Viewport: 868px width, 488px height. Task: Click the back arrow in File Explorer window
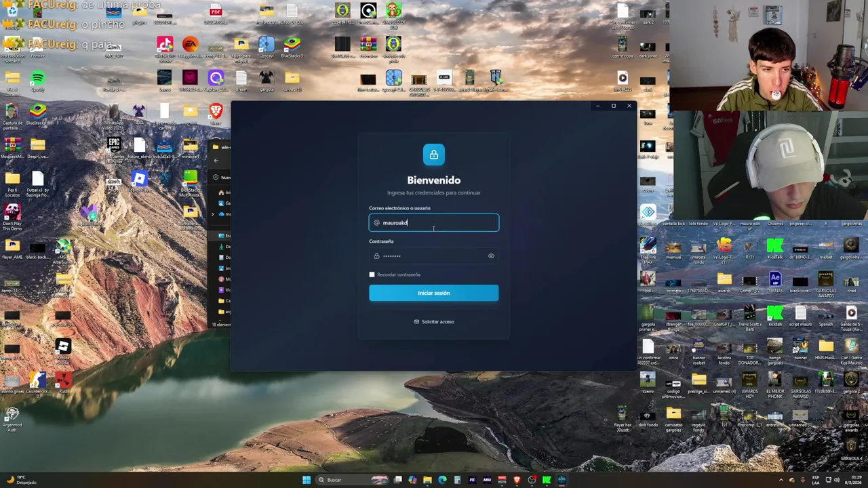(x=216, y=161)
